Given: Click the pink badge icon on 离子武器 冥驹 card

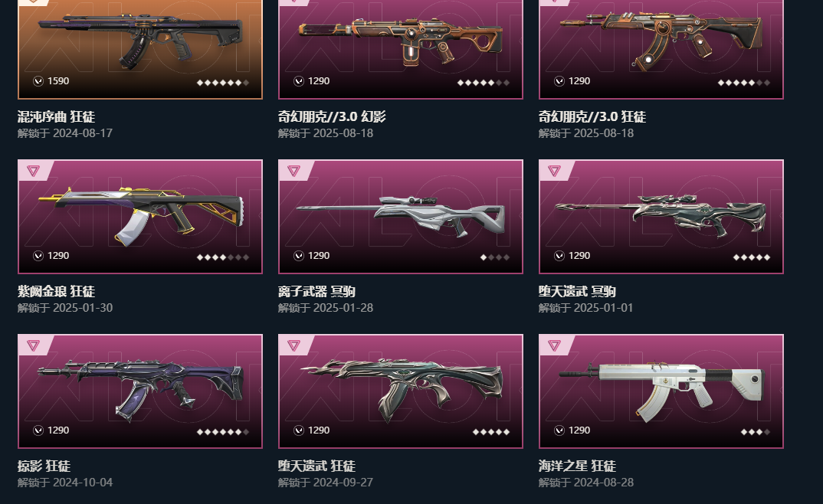Looking at the screenshot, I should click(x=293, y=171).
